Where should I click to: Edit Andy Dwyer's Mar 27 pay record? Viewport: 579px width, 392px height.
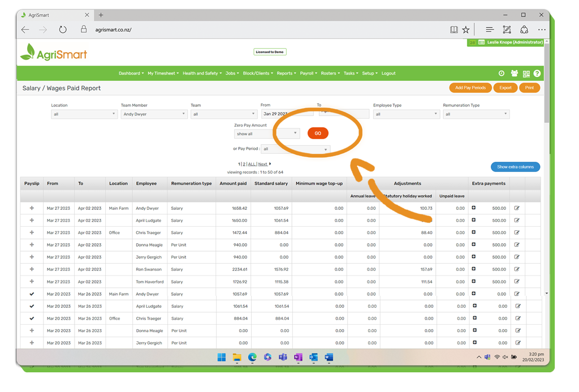pyautogui.click(x=517, y=208)
